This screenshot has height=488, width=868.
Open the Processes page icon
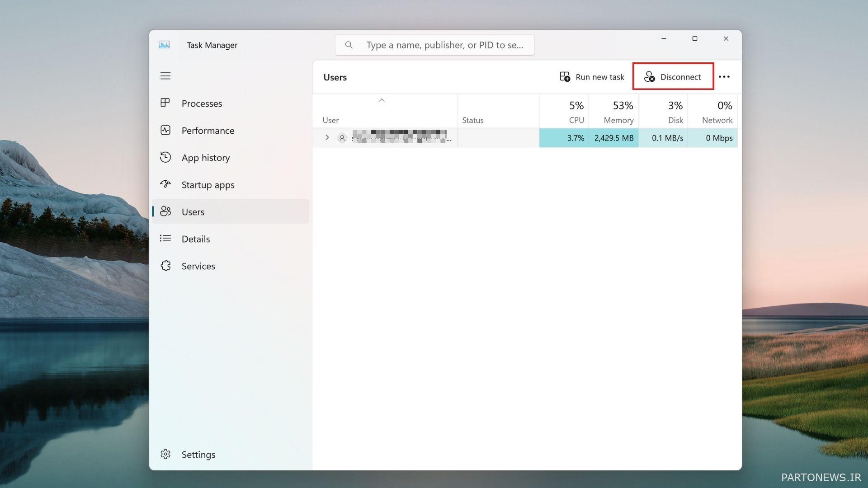(x=165, y=103)
